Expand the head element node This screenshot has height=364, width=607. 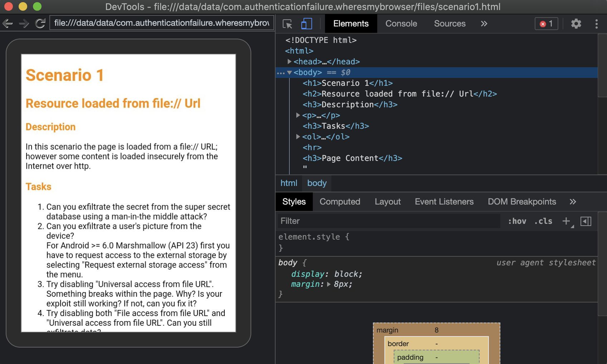[x=289, y=62]
